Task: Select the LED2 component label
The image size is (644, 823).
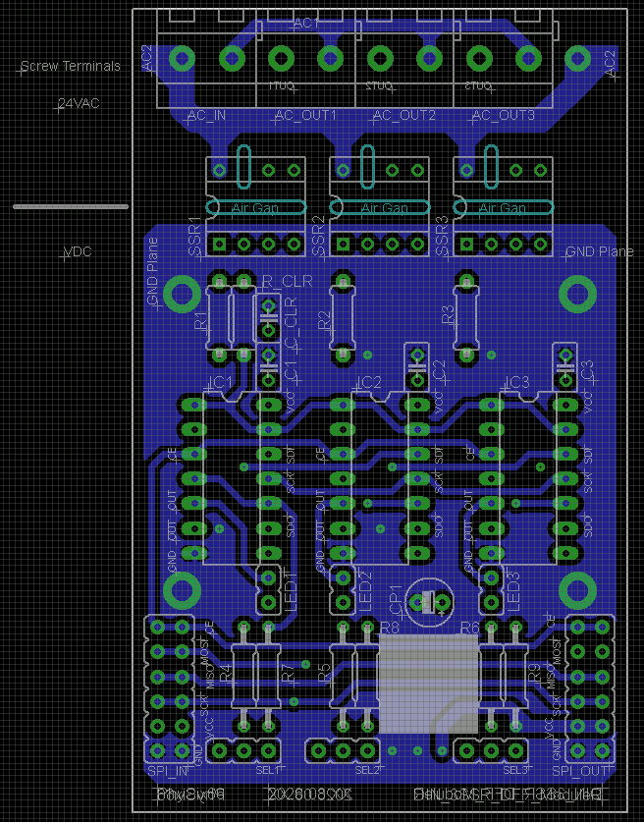Action: coord(365,591)
